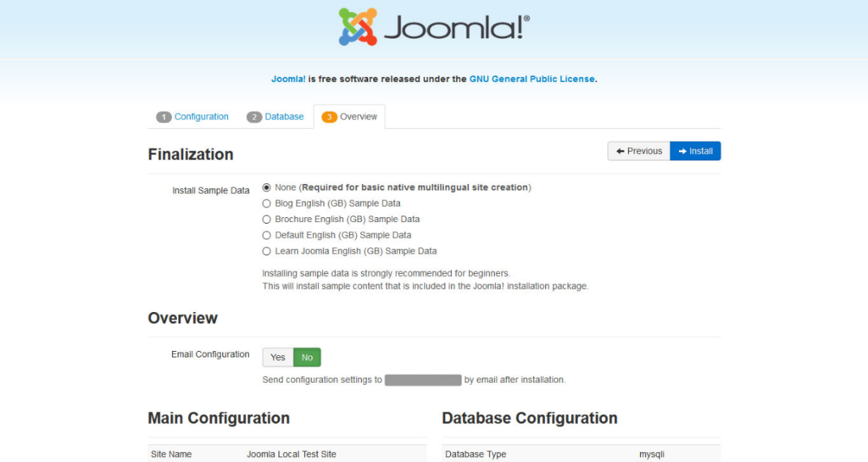
Task: Pick Learn Joomla English (GB) Sample Data
Action: pyautogui.click(x=267, y=251)
